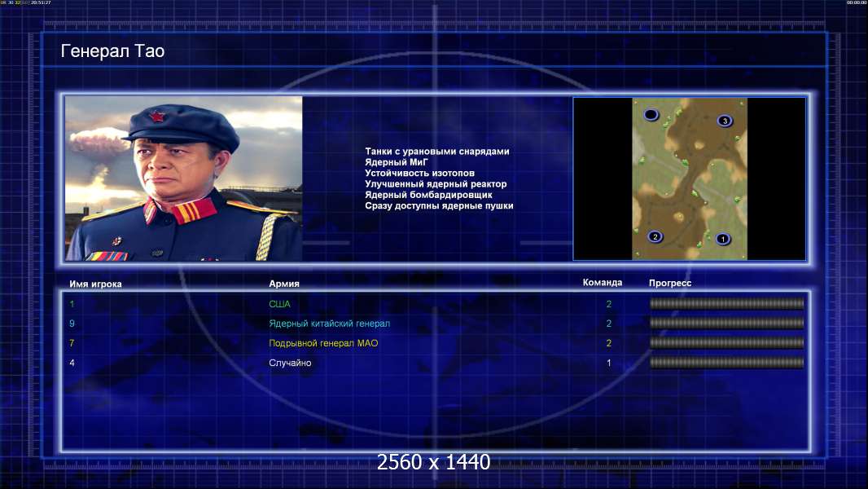The image size is (868, 489).
Task: Click the 'США' army entry
Action: click(279, 304)
